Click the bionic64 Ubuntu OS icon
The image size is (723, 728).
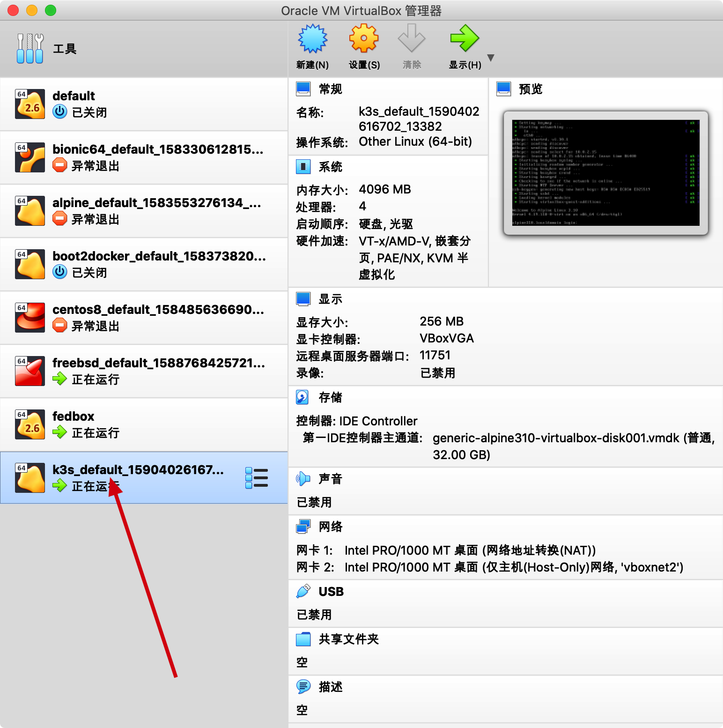[30, 157]
